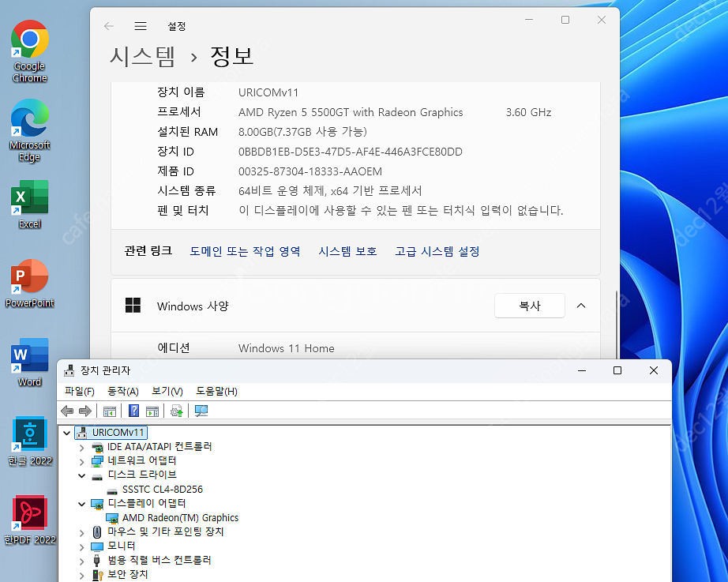Screen dimensions: 728x582
Task: Open the 고급 시스템 설정 link
Action: click(x=437, y=251)
